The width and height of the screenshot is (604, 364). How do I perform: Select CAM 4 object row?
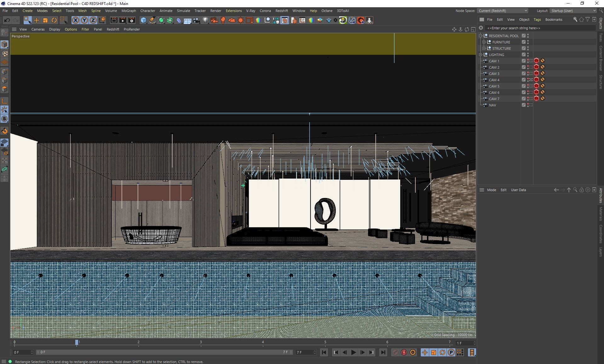[494, 80]
